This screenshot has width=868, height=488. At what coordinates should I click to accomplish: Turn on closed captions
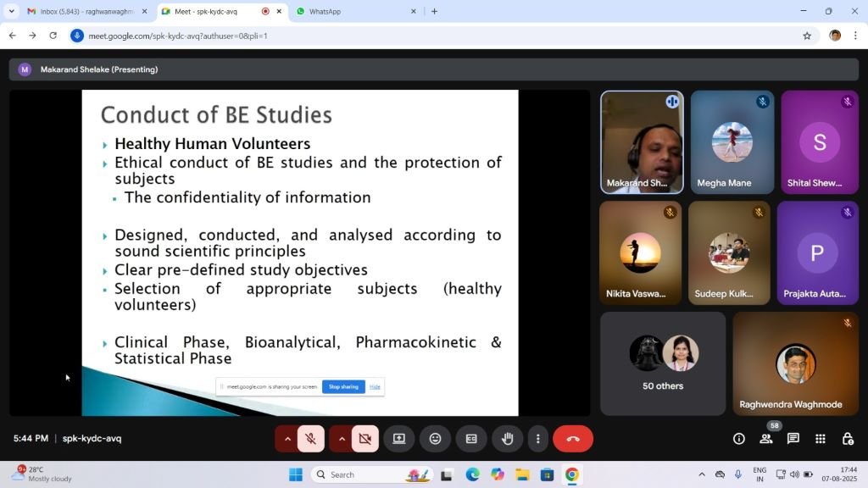coord(471,439)
